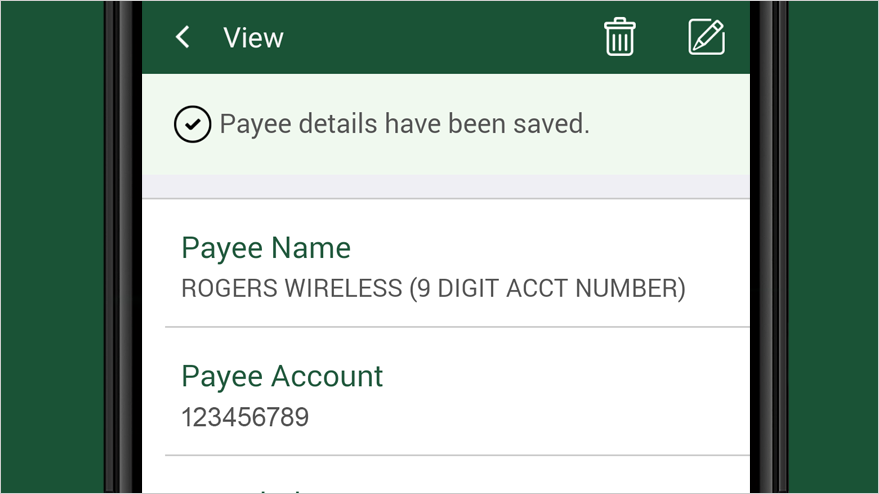Select account number 123456789

point(245,417)
